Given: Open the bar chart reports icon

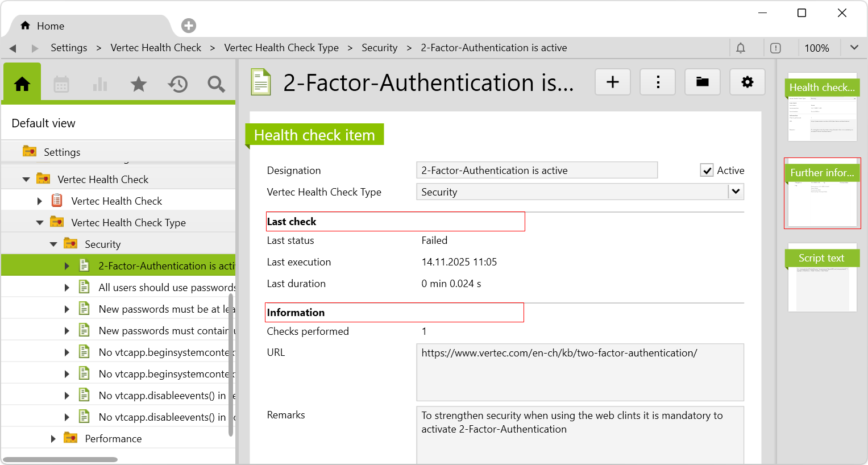Looking at the screenshot, I should (100, 85).
